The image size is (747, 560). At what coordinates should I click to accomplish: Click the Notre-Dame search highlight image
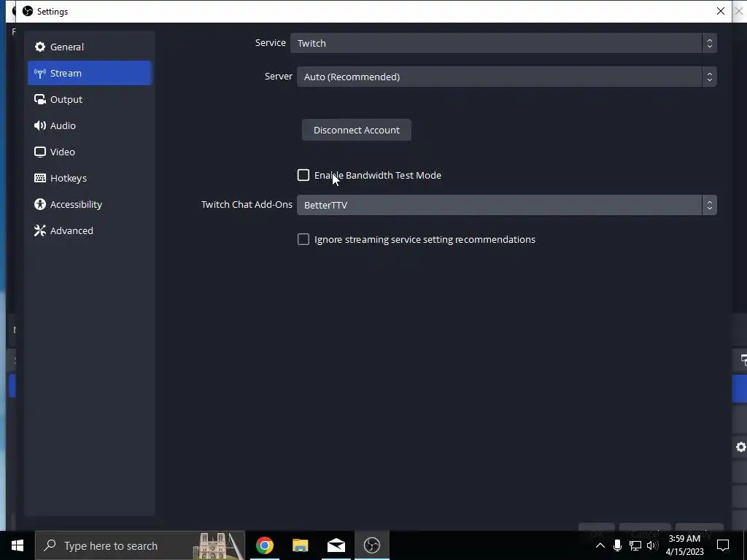pos(219,545)
